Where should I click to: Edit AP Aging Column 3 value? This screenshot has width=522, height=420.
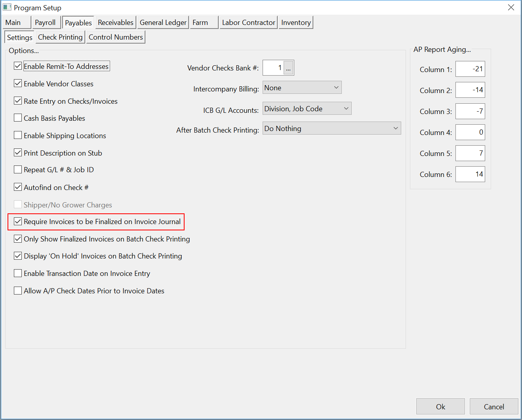[x=470, y=111]
